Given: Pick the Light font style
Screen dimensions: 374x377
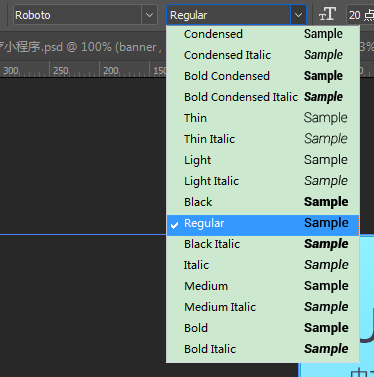Looking at the screenshot, I should tap(263, 160).
